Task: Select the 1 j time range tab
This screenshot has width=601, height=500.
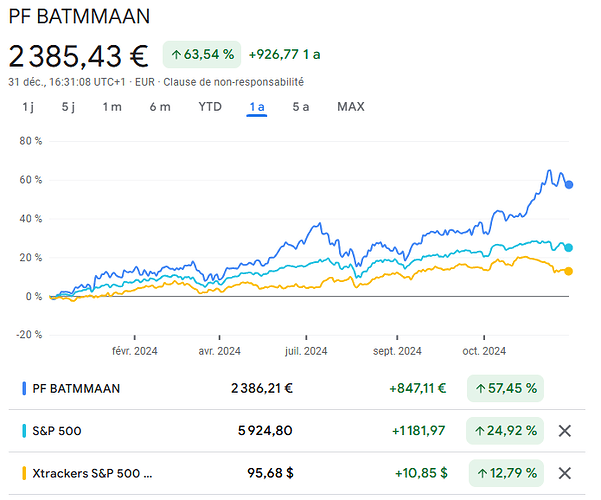Action: (x=29, y=106)
